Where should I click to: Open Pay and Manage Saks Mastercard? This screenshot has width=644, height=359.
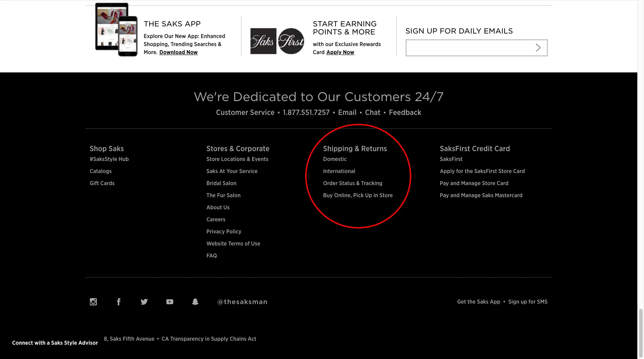click(x=481, y=195)
